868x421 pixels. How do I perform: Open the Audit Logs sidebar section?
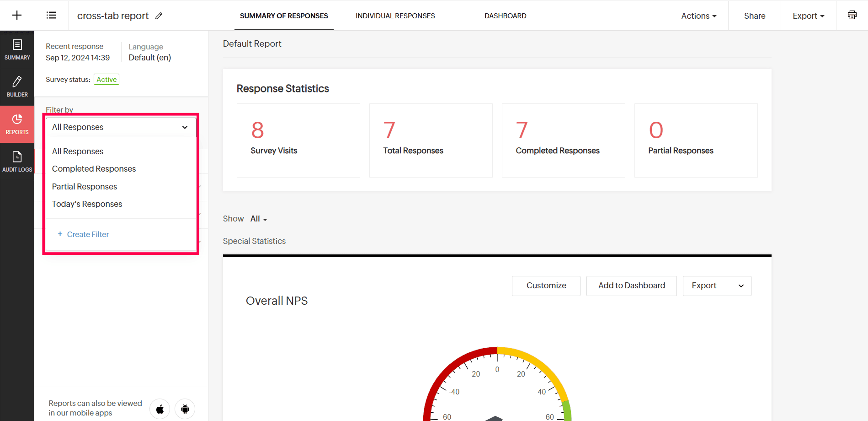[x=17, y=162]
